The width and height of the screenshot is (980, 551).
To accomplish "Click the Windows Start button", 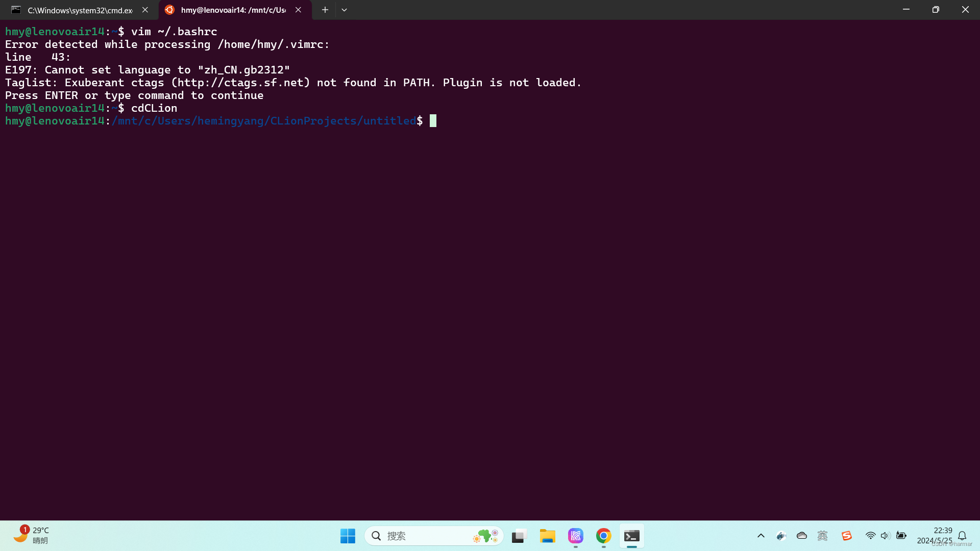I will (x=348, y=536).
